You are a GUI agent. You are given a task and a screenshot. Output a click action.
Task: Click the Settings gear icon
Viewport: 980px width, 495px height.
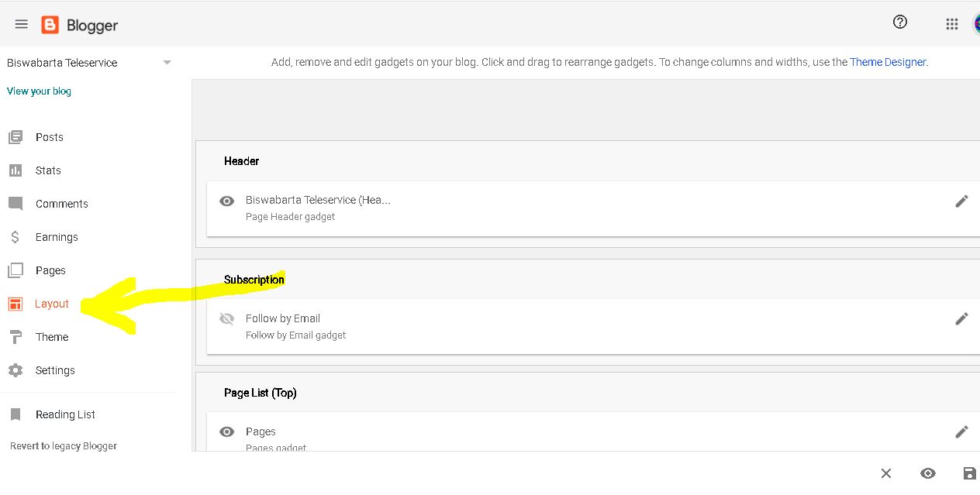[16, 370]
